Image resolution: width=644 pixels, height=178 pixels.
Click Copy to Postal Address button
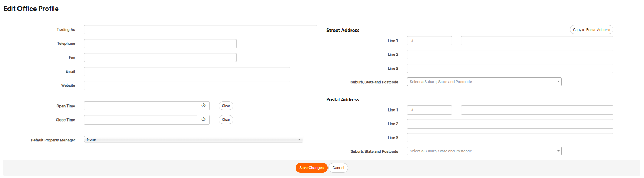point(591,30)
